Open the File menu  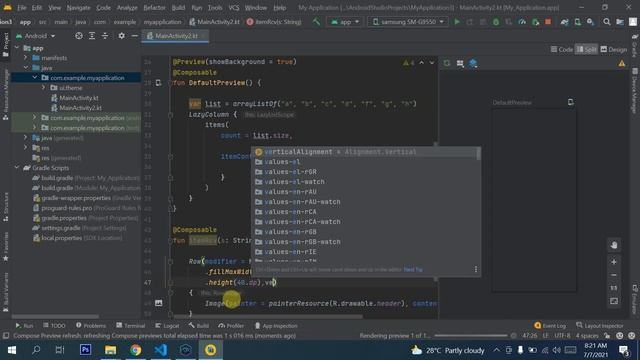[22, 8]
